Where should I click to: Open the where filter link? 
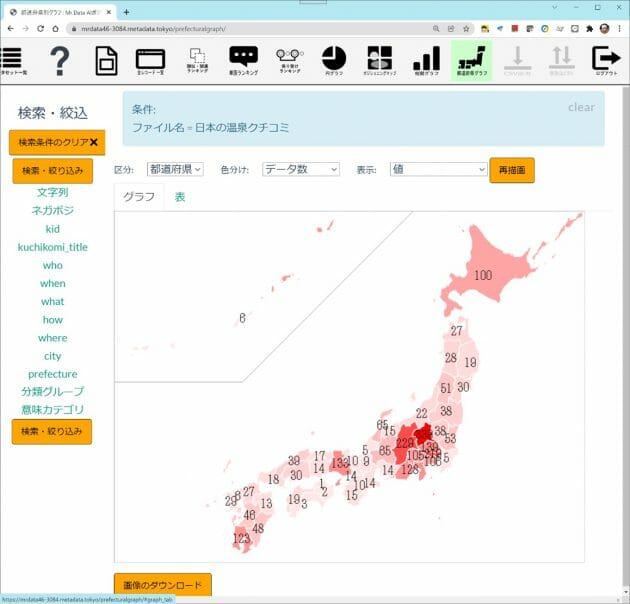[53, 338]
